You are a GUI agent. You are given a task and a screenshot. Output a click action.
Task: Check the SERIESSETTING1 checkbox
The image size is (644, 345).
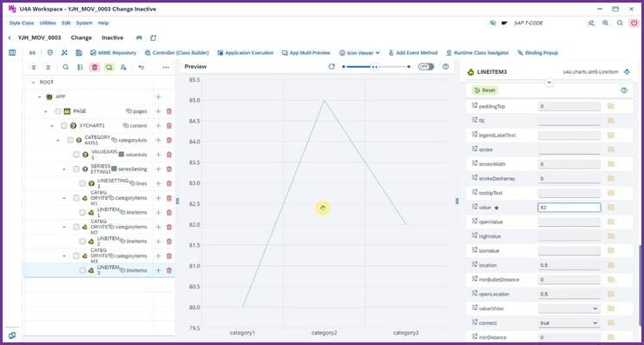point(76,169)
